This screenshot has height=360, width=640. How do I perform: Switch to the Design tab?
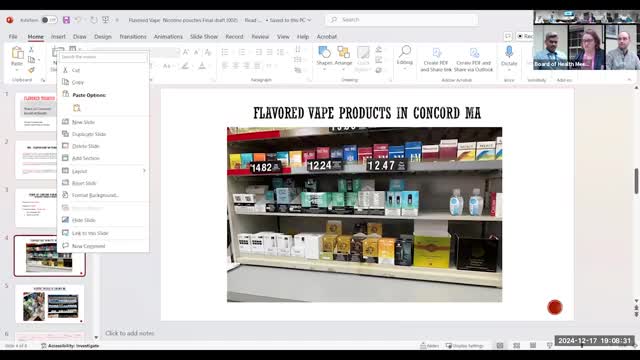coord(103,37)
